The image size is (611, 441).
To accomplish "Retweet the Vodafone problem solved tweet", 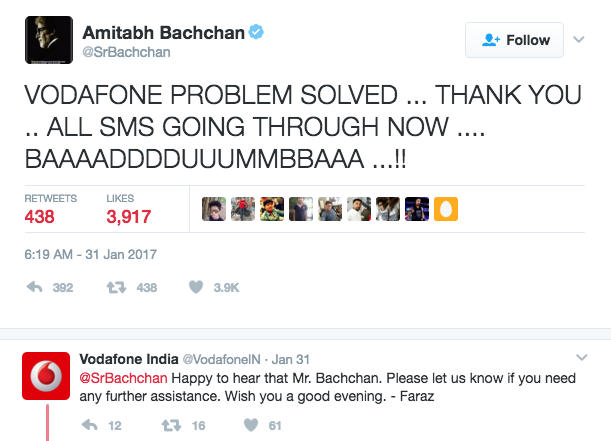I will (x=119, y=288).
